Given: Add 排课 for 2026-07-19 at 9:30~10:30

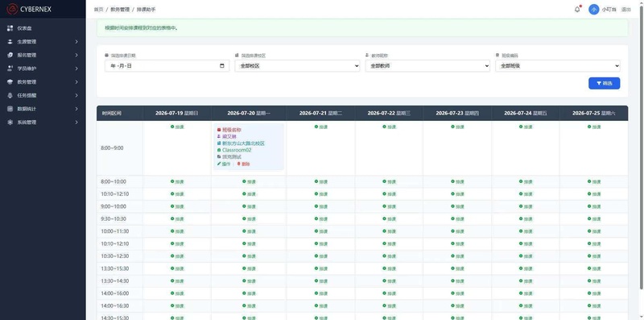Looking at the screenshot, I should point(177,218).
